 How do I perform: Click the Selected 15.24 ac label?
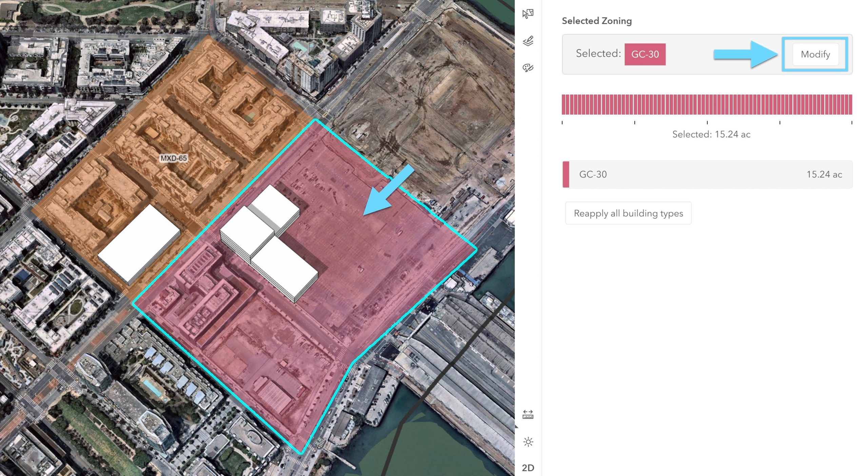711,134
